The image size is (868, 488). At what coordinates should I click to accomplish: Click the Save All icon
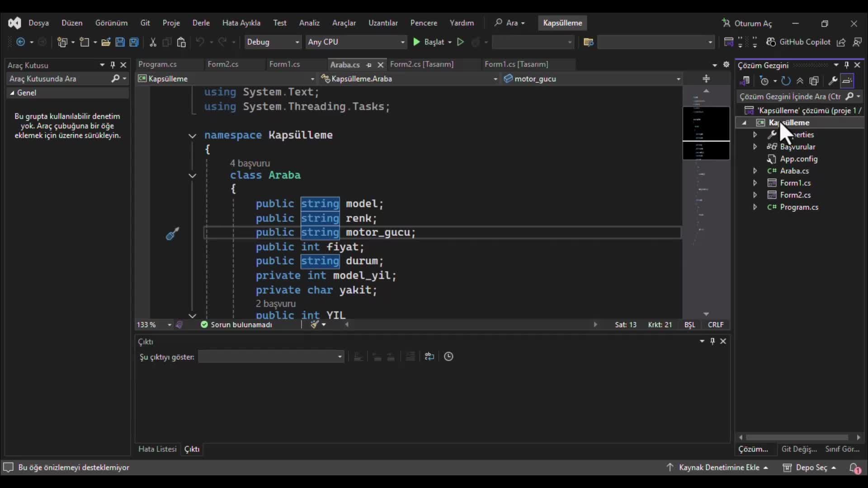(134, 42)
